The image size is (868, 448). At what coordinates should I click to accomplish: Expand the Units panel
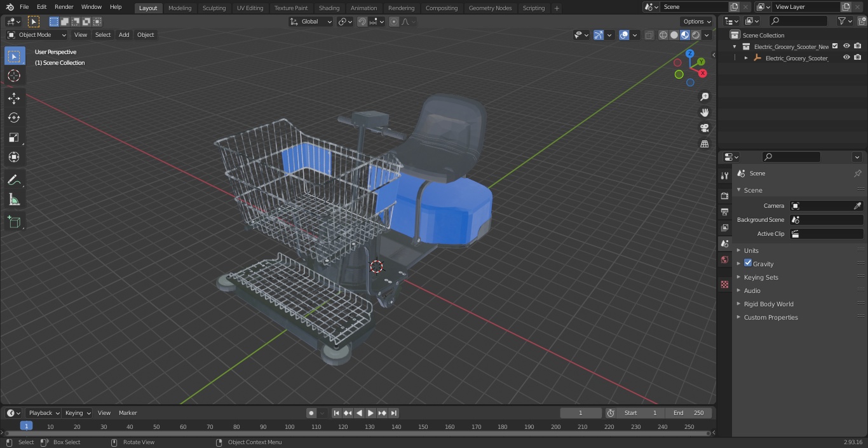tap(751, 250)
